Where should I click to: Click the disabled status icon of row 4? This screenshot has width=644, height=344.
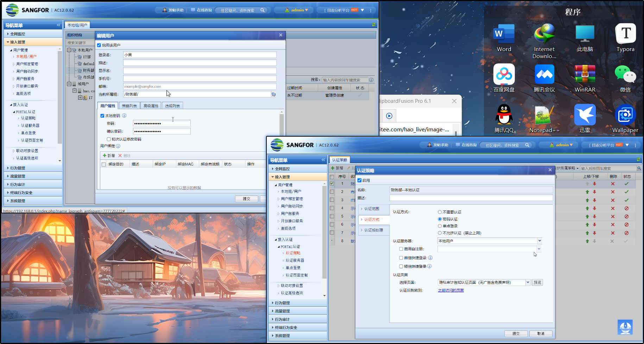pos(626,208)
